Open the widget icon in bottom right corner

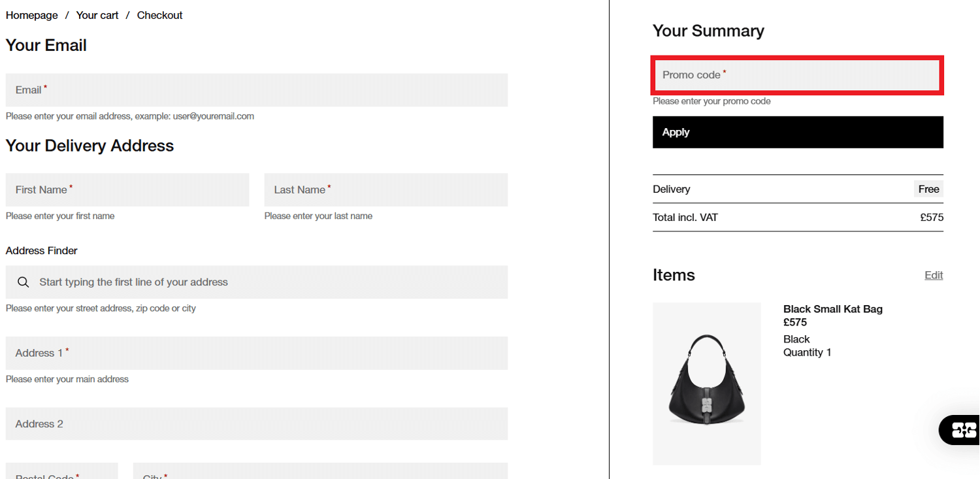(x=964, y=430)
